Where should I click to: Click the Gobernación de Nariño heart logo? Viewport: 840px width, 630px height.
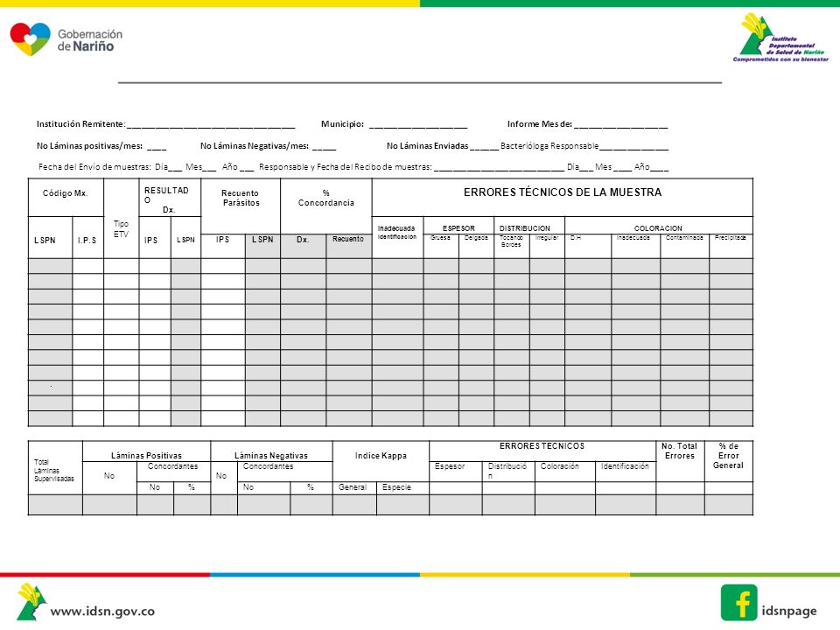click(x=30, y=38)
